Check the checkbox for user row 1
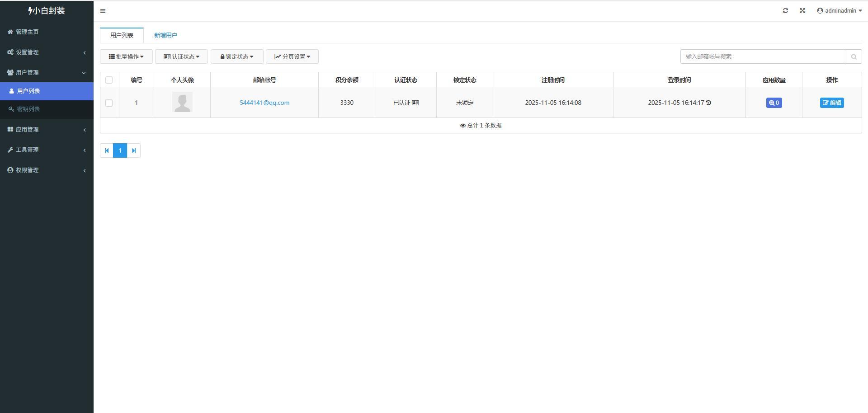The image size is (868, 413). tap(109, 103)
